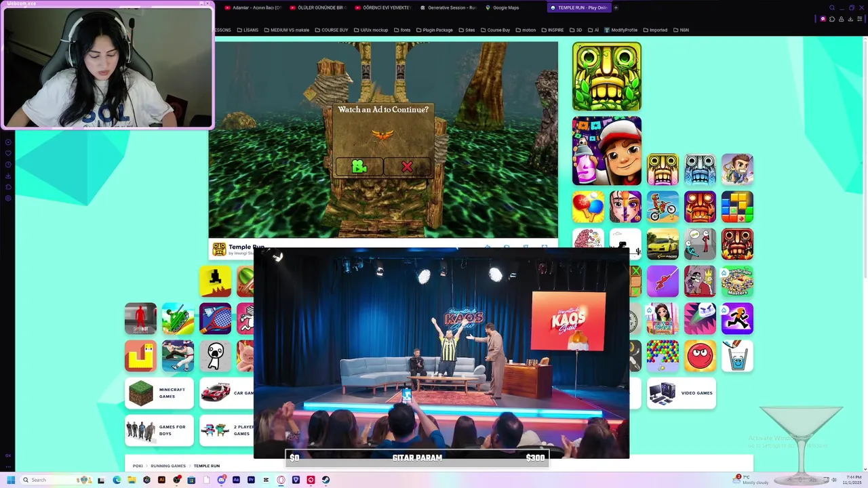Open the motion bookmarks folder
Screen dimensions: 868x488
click(526, 30)
